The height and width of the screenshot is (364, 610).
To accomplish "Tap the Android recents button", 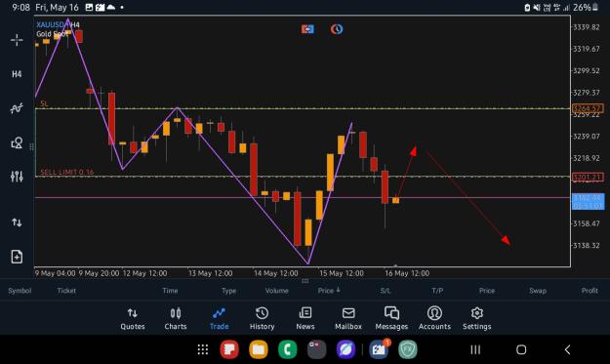I will pos(475,349).
